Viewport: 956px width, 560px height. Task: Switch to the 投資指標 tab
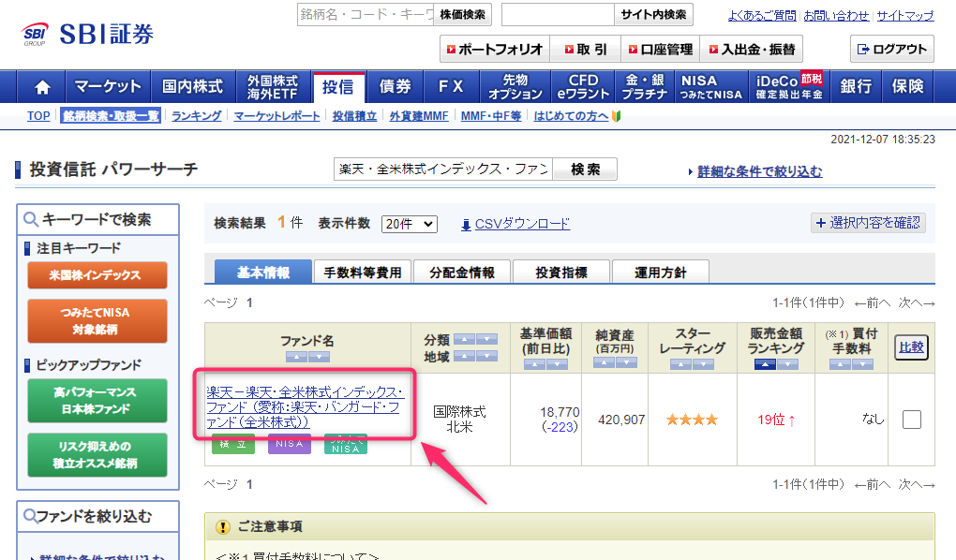561,273
